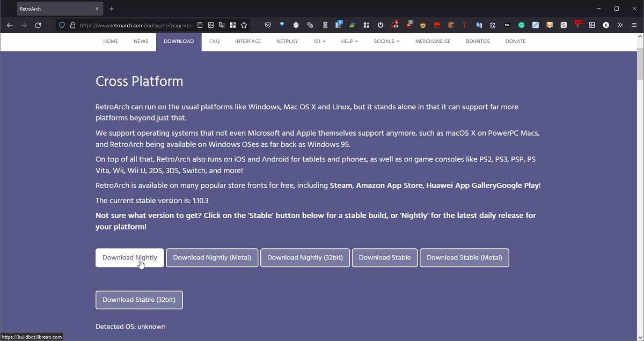Click the Grammarly extension icon
The width and height of the screenshot is (644, 341).
pos(521,25)
